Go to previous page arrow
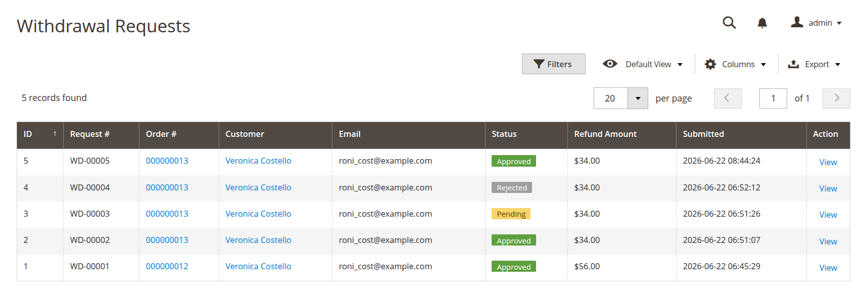This screenshot has width=868, height=295. [728, 98]
